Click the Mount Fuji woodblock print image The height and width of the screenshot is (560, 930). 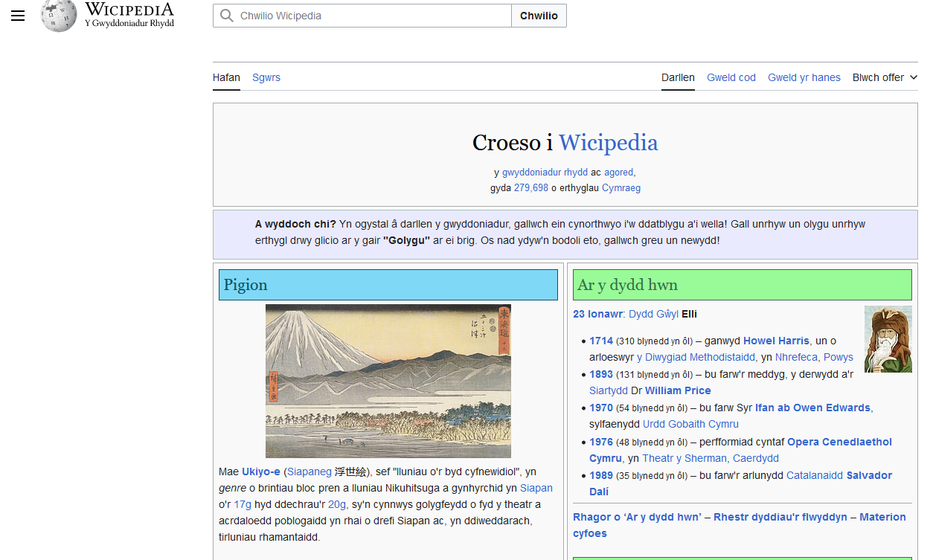(x=388, y=381)
